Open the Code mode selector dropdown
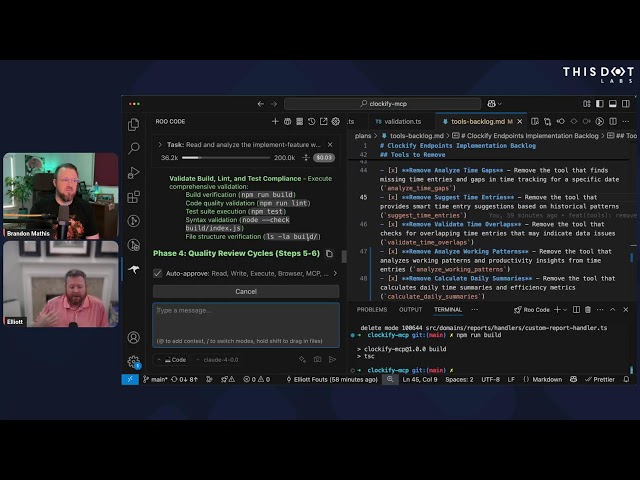Image resolution: width=640 pixels, height=480 pixels. tap(171, 360)
